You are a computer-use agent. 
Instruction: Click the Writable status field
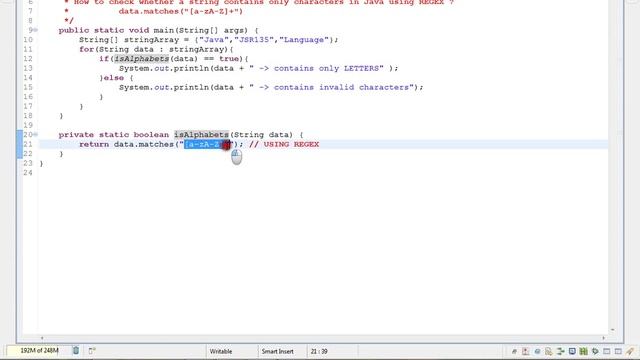point(221,351)
